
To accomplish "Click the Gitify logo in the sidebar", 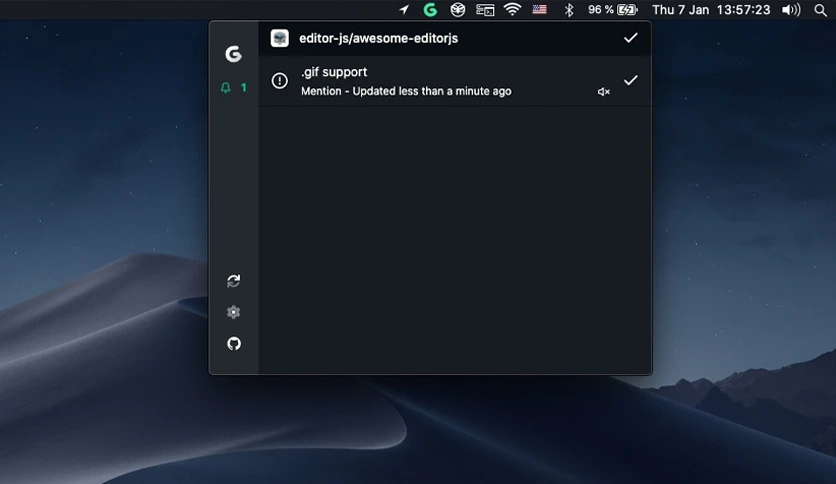I will click(234, 54).
